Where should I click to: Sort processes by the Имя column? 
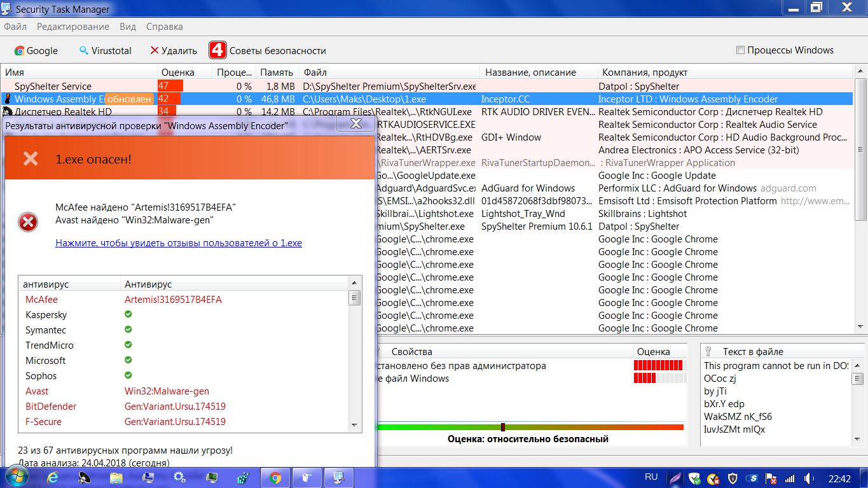pyautogui.click(x=79, y=73)
